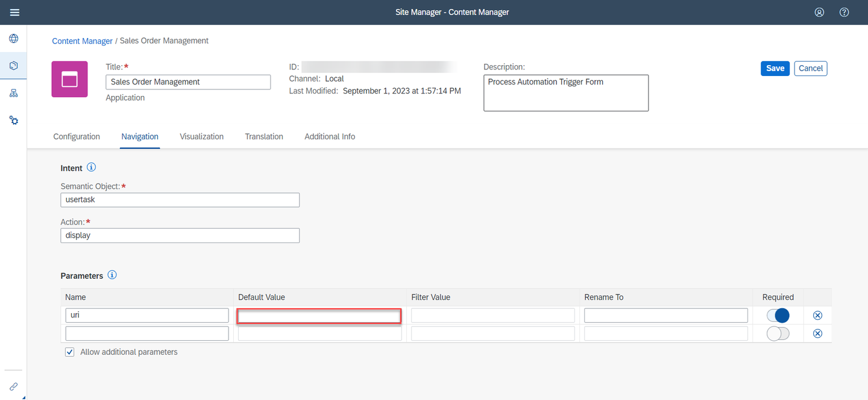868x400 pixels.
Task: Click the Channel: Local text
Action: tap(316, 78)
